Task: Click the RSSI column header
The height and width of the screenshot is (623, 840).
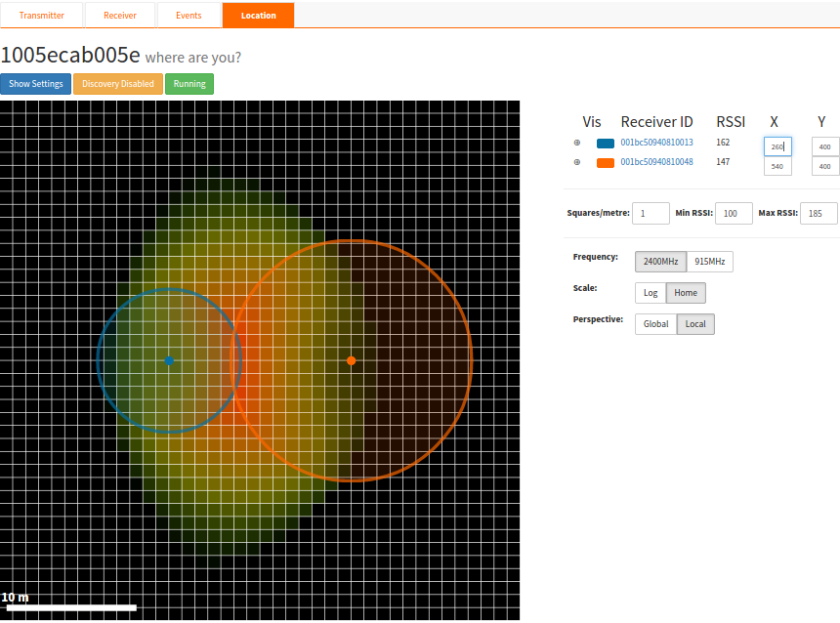Action: tap(731, 122)
